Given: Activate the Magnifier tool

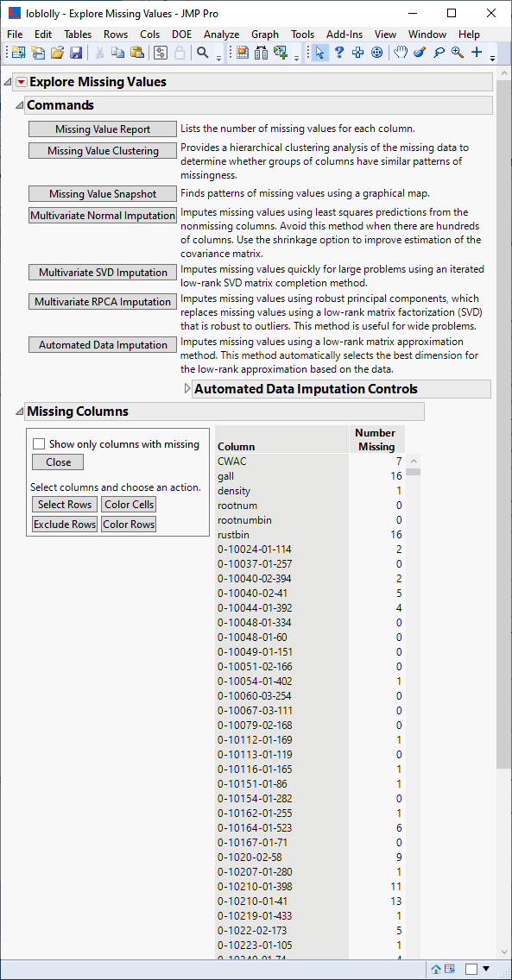Looking at the screenshot, I should [459, 53].
